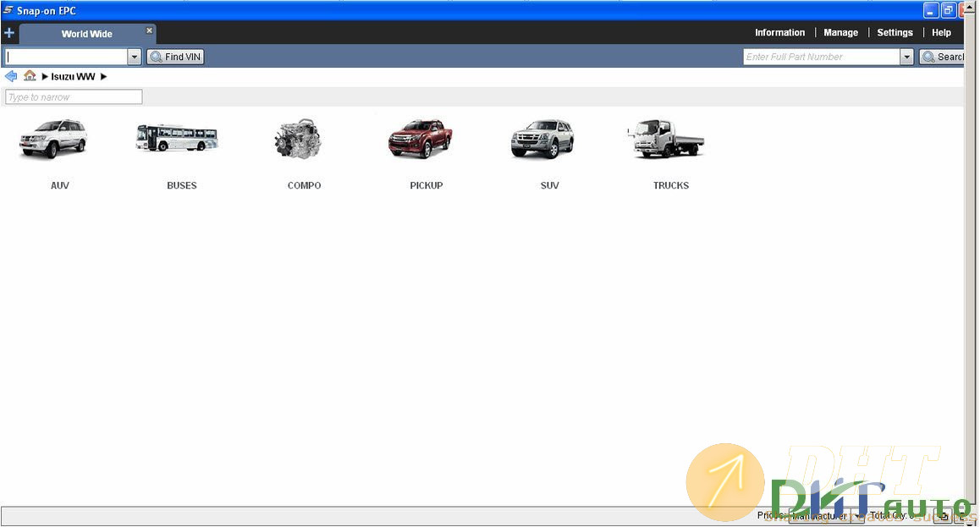
Task: Click the Find VIN button
Action: (x=176, y=57)
